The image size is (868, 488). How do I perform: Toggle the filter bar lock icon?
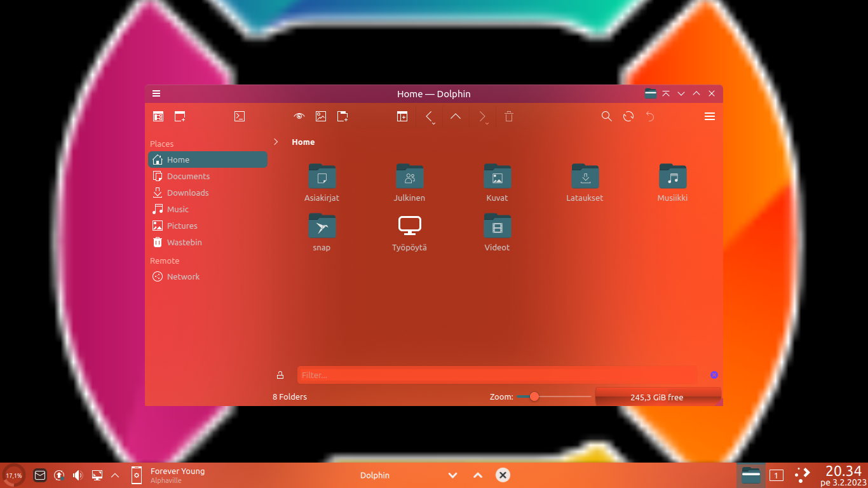point(280,375)
